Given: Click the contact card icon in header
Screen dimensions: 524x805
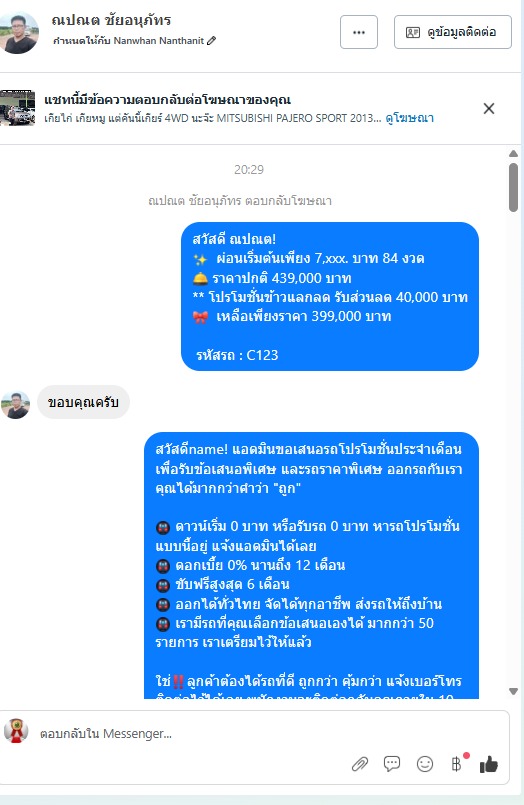Looking at the screenshot, I should 413,32.
